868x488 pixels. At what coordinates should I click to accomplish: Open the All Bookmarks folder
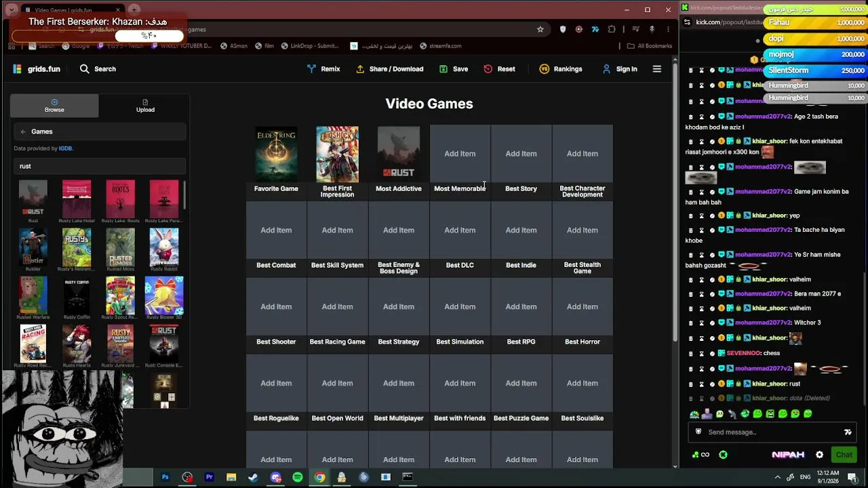coord(649,46)
